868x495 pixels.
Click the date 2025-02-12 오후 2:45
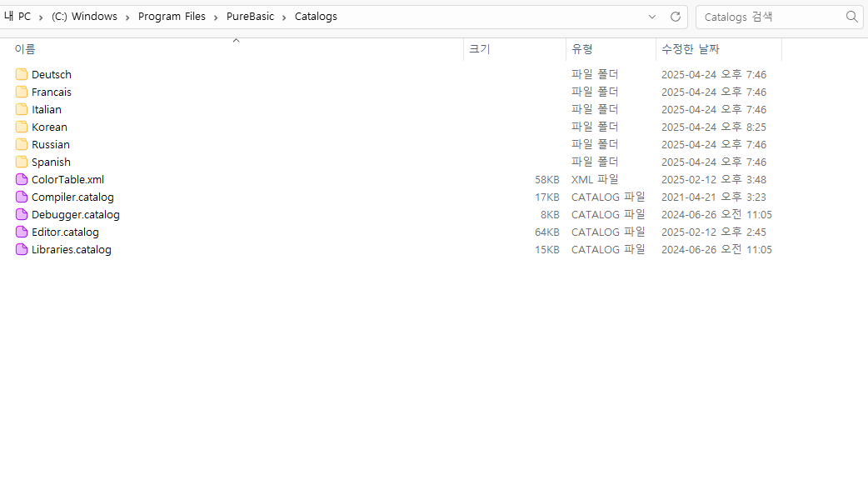(x=714, y=232)
